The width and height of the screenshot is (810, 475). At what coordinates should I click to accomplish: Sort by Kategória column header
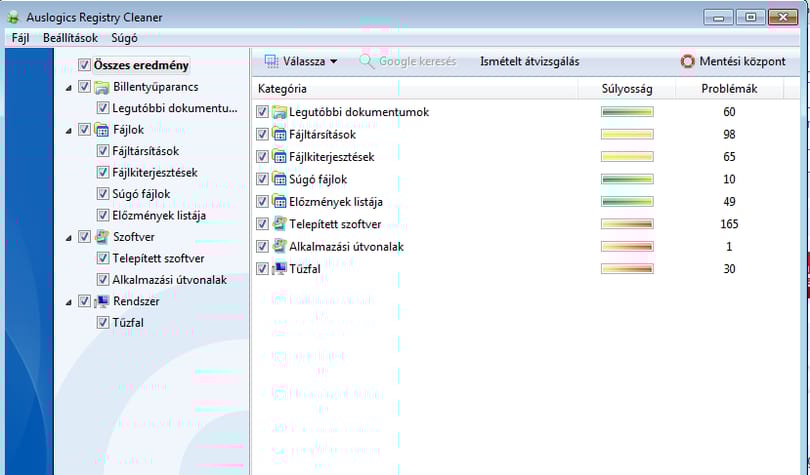click(415, 89)
